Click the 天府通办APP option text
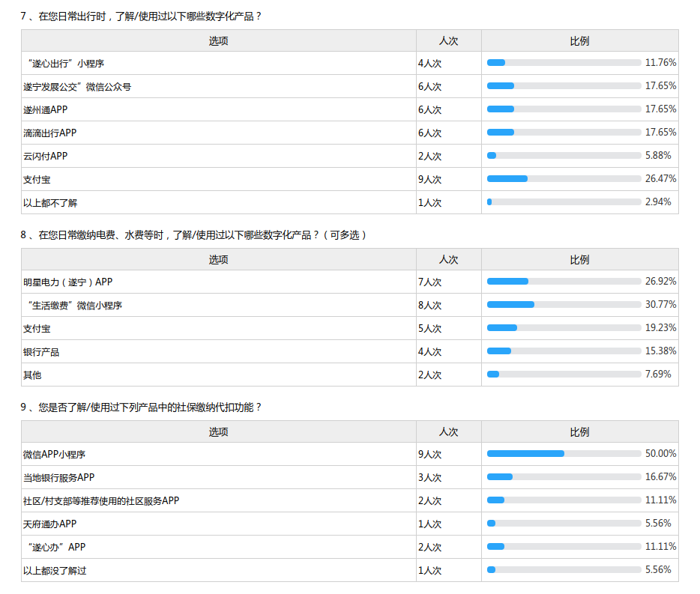Image resolution: width=700 pixels, height=594 pixels. [x=50, y=524]
